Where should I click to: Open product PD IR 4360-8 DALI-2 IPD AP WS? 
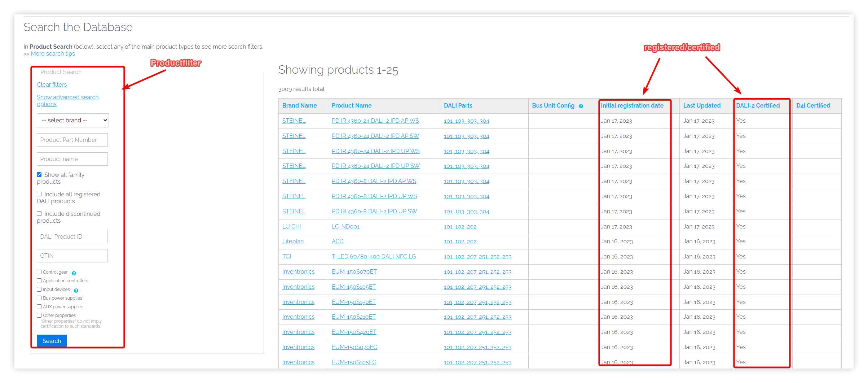point(374,181)
